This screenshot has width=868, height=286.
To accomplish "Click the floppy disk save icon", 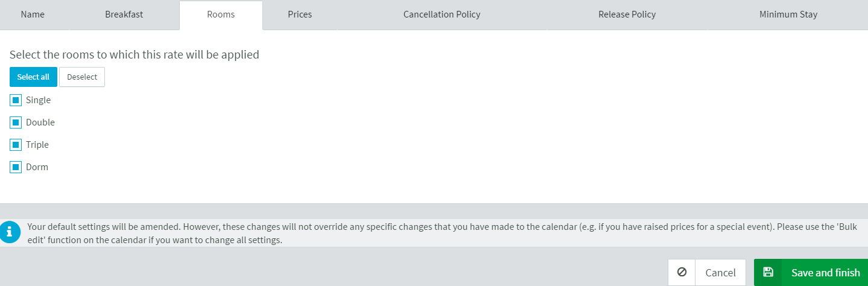I will pyautogui.click(x=768, y=272).
